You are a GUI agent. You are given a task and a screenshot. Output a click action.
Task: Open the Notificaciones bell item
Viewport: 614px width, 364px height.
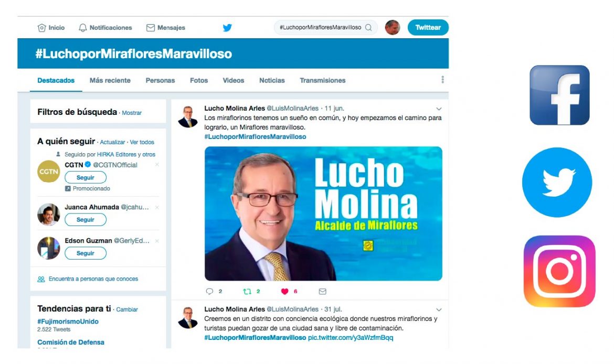click(x=105, y=28)
